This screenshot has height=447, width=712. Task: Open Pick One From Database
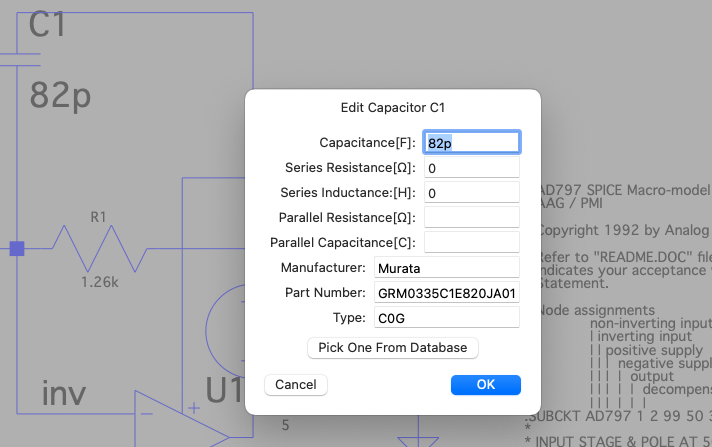[x=393, y=348]
